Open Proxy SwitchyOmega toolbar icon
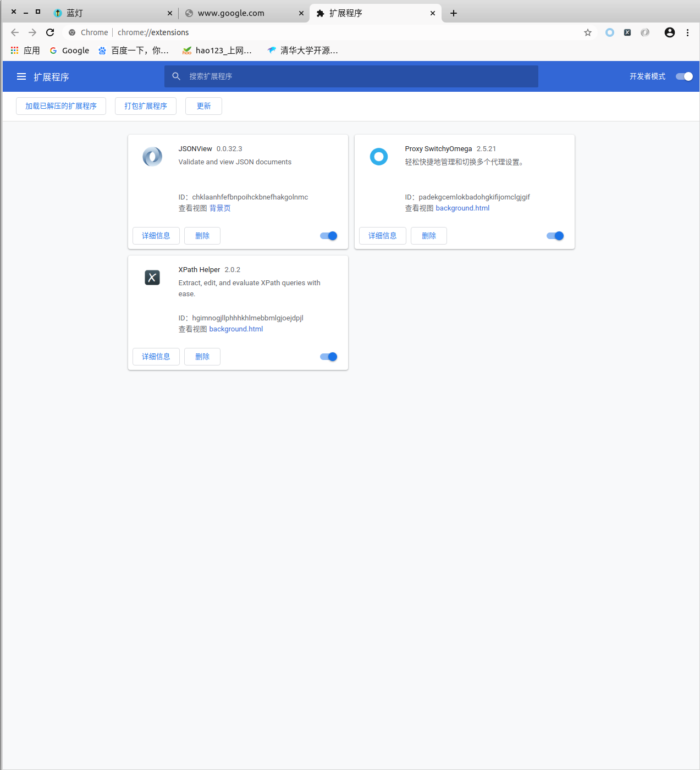700x770 pixels. (610, 32)
